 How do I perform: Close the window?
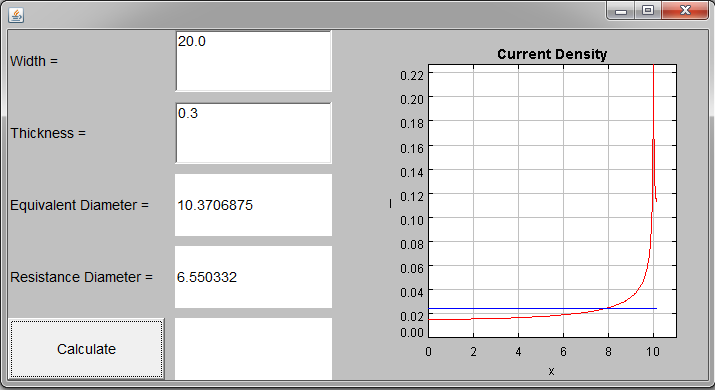tap(685, 10)
